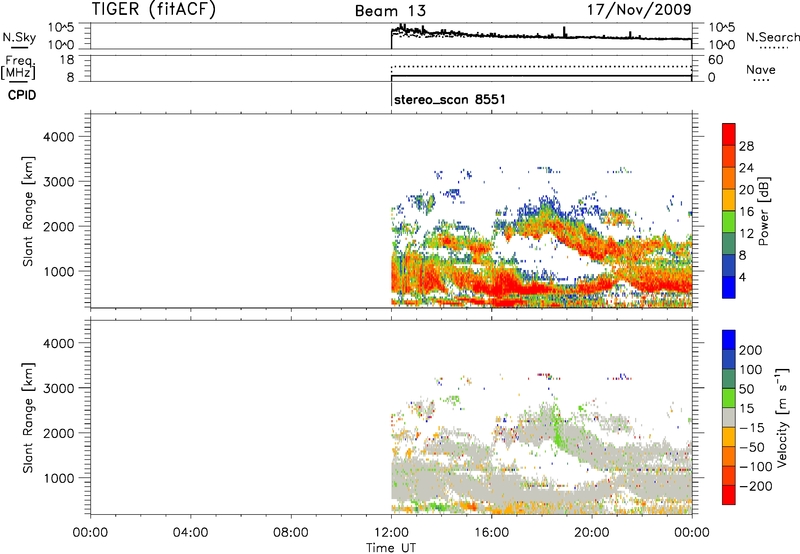Select the Time UT axis label
The image size is (800, 554).
click(391, 548)
